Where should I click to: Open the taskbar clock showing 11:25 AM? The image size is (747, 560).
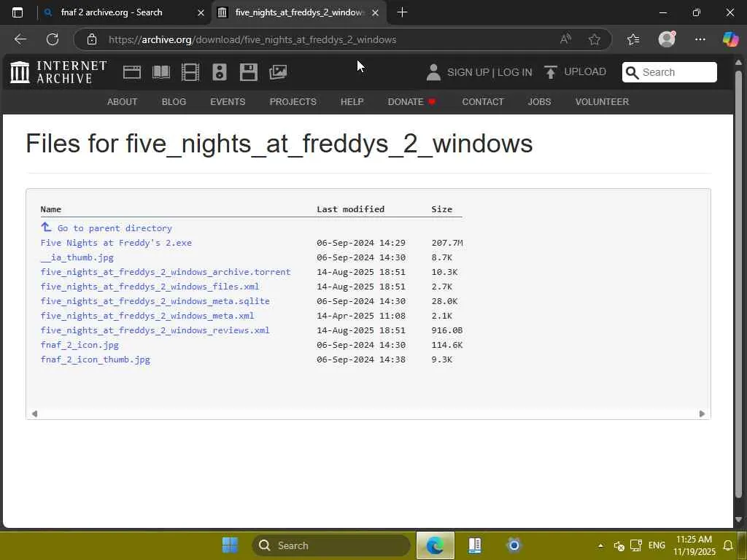694,545
